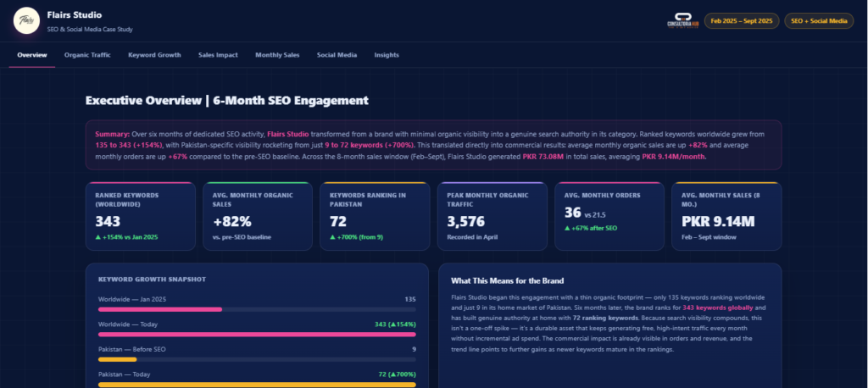Switch to the Insights tab

(x=387, y=55)
